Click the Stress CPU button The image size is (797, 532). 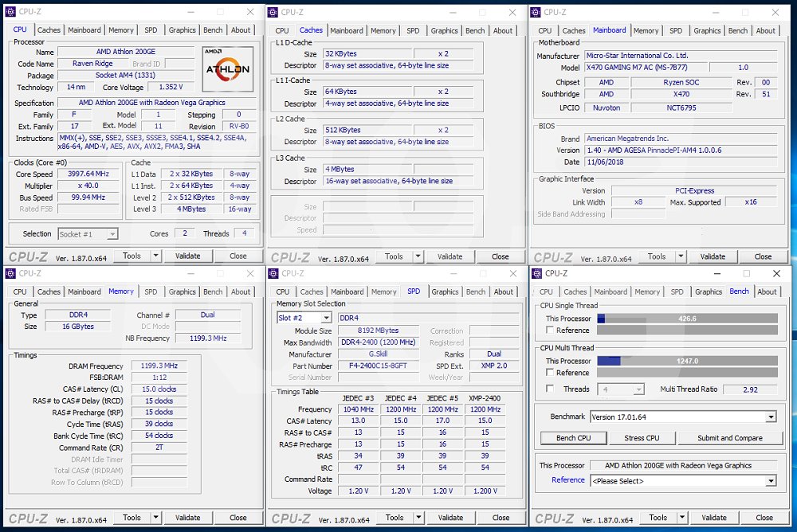(x=642, y=438)
